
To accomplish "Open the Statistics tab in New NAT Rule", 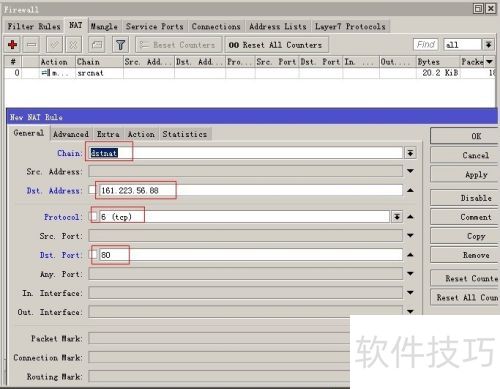I will pos(185,134).
